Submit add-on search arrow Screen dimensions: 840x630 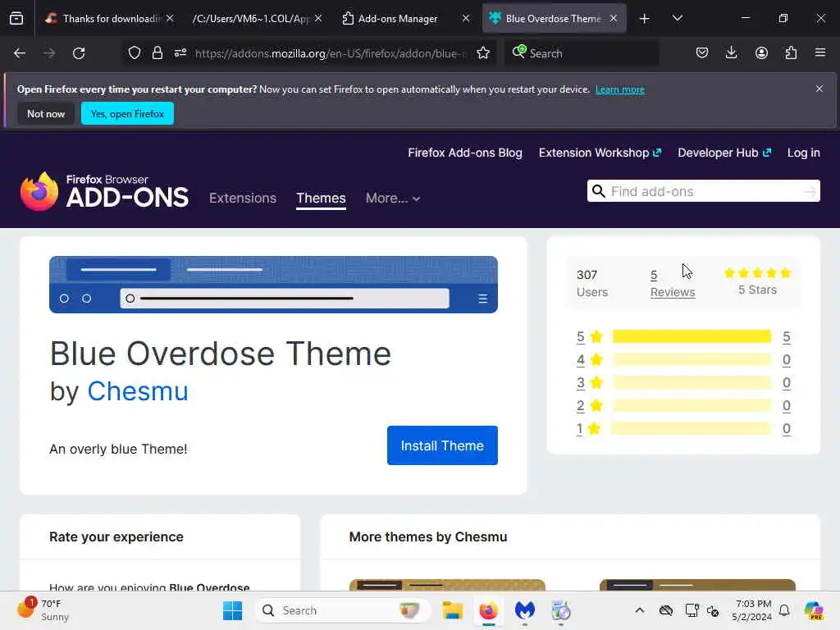tap(810, 191)
